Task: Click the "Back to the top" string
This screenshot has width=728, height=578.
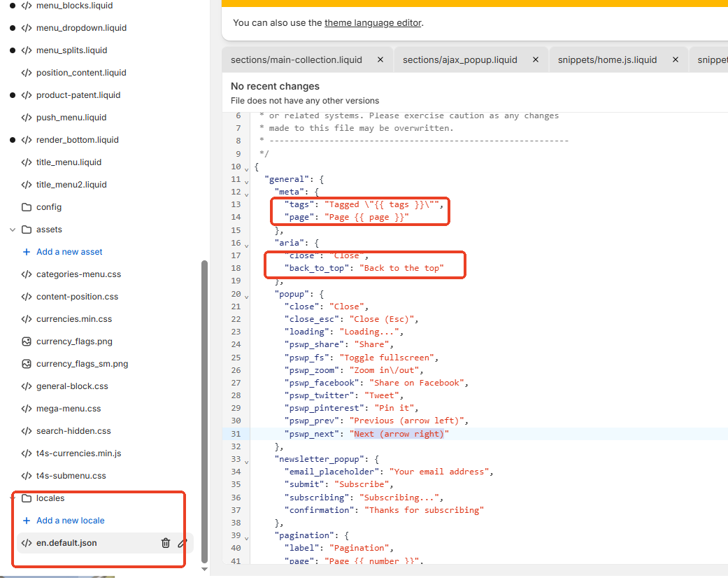Action: (x=401, y=268)
